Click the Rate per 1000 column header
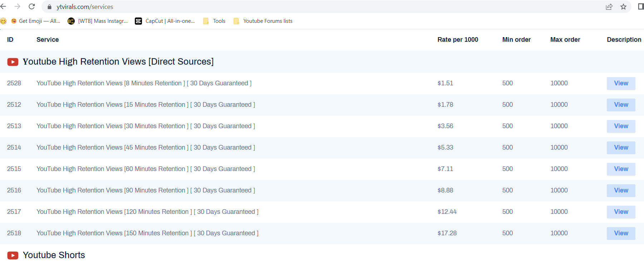This screenshot has height=261, width=644. click(458, 40)
